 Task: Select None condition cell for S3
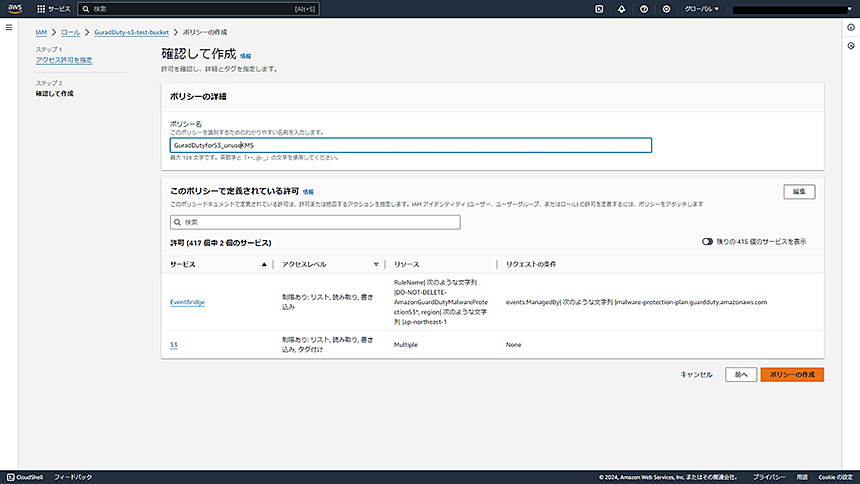513,345
